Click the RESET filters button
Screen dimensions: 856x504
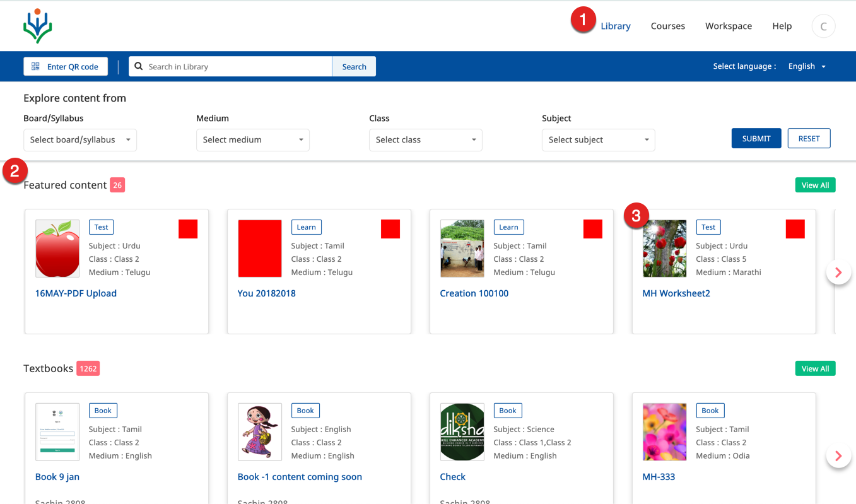click(x=809, y=139)
